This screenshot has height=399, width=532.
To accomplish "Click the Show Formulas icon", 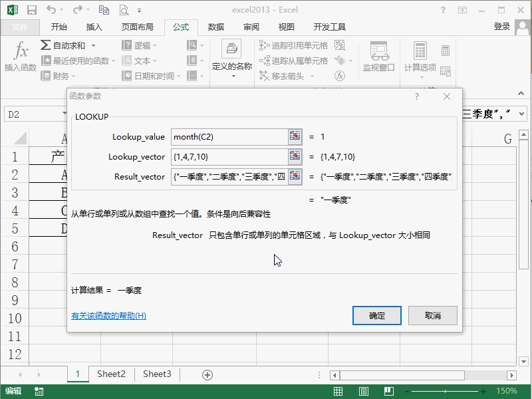I will [x=340, y=45].
